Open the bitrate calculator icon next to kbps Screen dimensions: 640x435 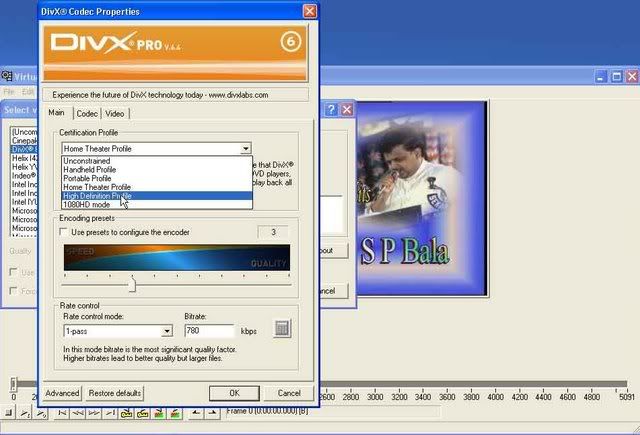point(282,328)
